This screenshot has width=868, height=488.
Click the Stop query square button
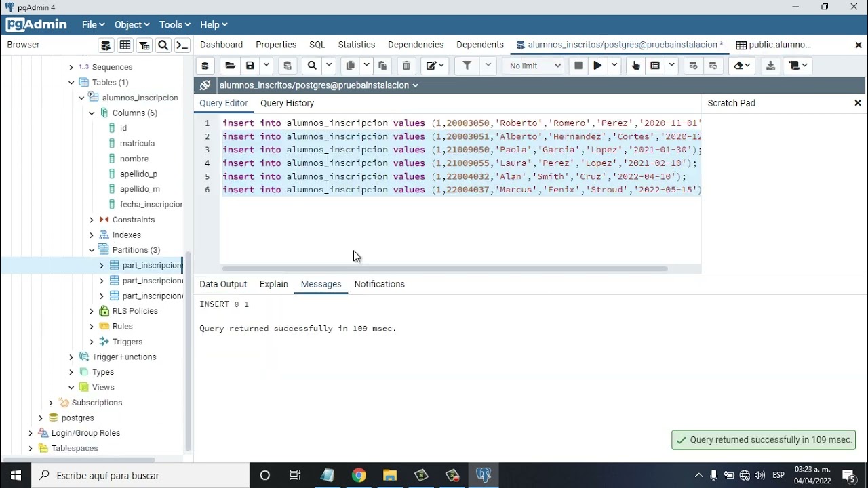578,66
